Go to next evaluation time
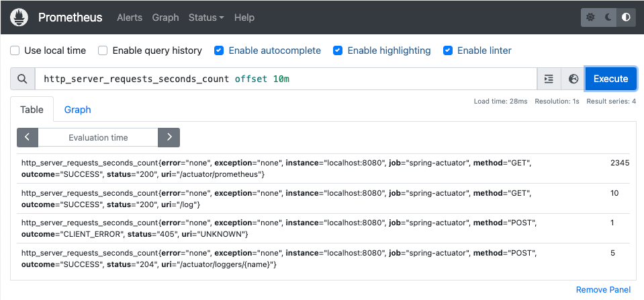The image size is (644, 300). point(169,137)
